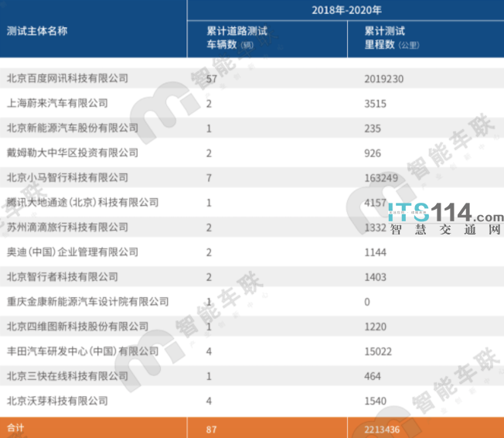Select the 丰田汽车研发中心(中国)有限公司 row name
This screenshot has width=504, height=438.
click(x=83, y=351)
